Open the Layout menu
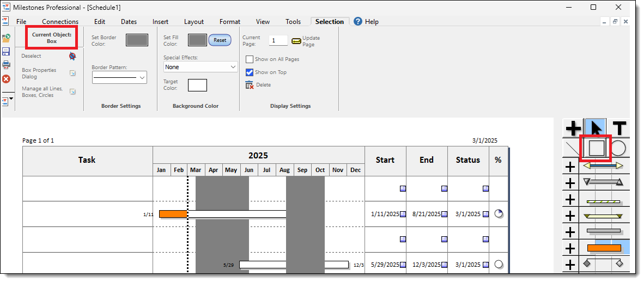Viewport: 644px width, 282px height. [194, 22]
